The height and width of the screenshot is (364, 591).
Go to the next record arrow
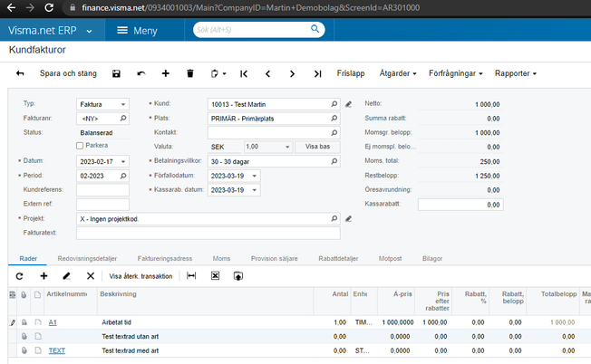pos(292,72)
